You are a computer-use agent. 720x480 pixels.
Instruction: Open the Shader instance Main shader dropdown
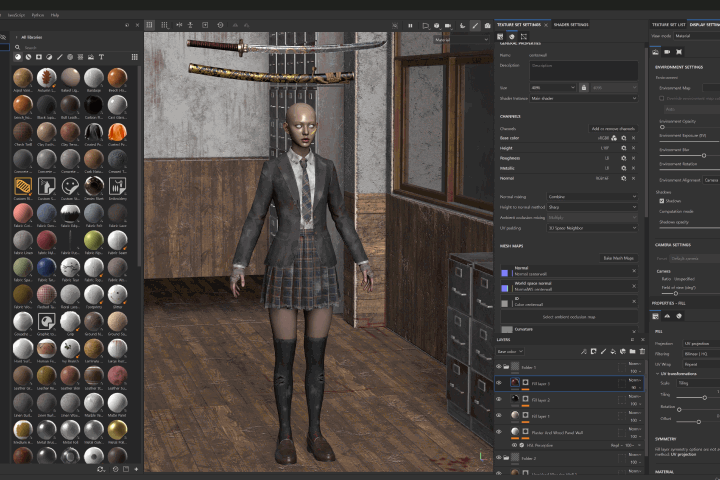(584, 98)
